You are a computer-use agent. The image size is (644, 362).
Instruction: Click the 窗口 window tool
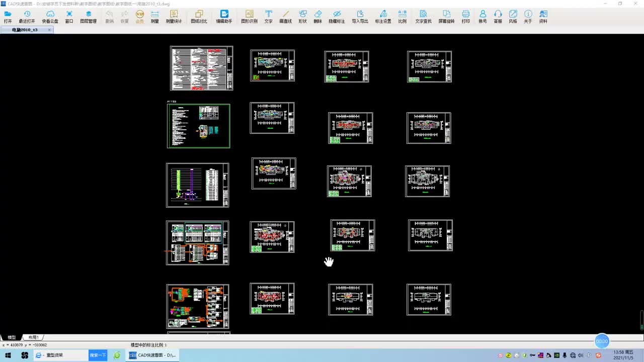point(69,17)
